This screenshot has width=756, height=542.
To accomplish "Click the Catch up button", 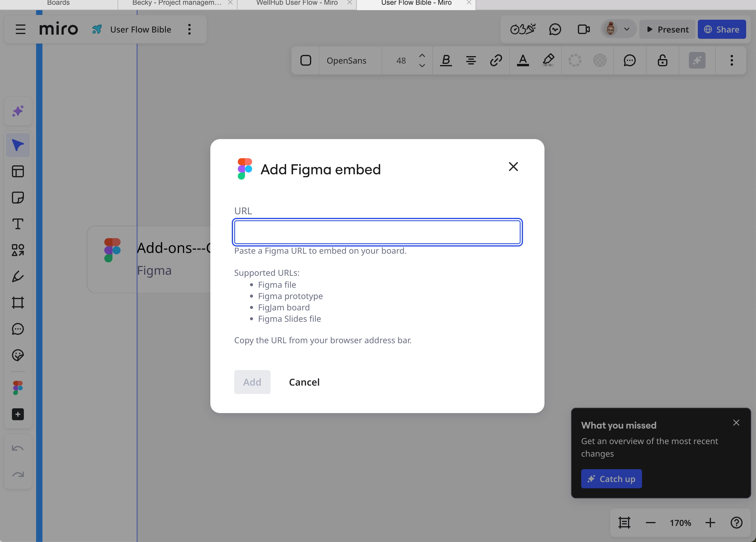I will pyautogui.click(x=611, y=479).
